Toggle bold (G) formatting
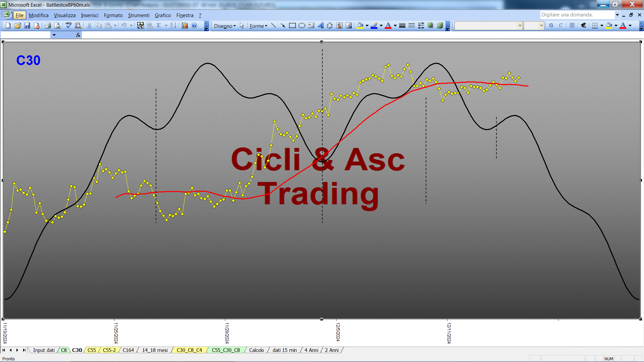 [551, 25]
